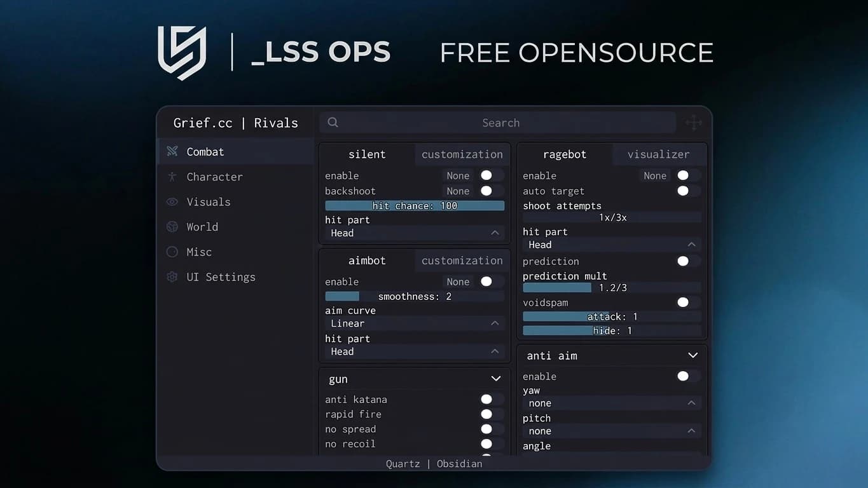Click the UI Settings gear icon

point(172,277)
